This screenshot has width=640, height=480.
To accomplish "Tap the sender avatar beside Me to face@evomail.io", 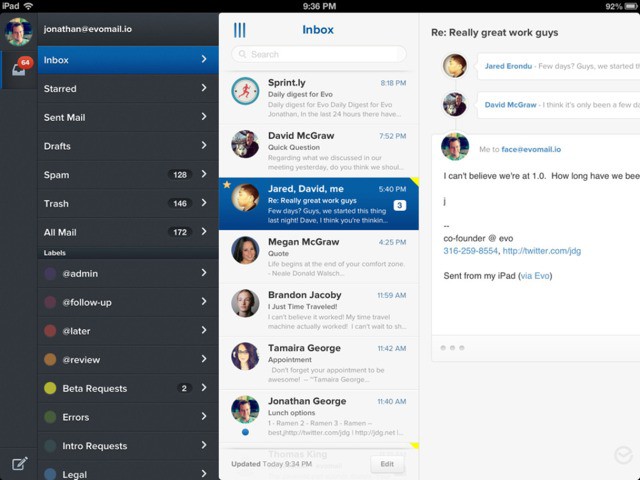I will [455, 147].
